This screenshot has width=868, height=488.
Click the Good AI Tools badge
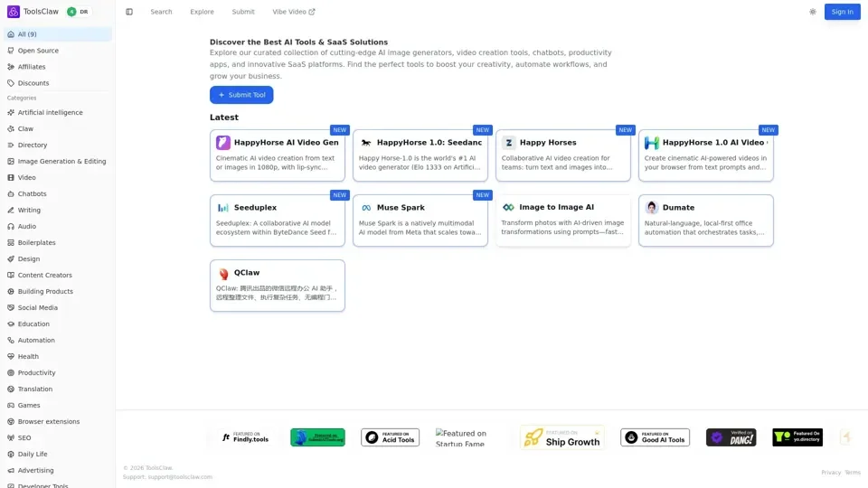[655, 437]
